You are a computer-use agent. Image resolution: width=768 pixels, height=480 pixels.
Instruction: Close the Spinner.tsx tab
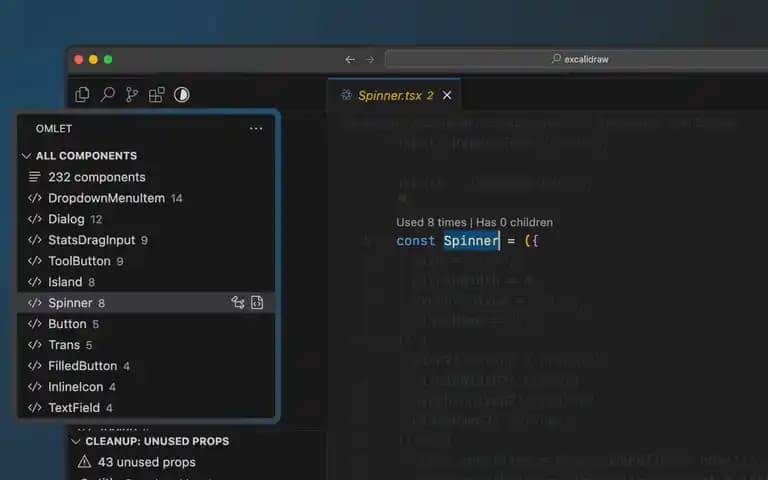pos(447,95)
